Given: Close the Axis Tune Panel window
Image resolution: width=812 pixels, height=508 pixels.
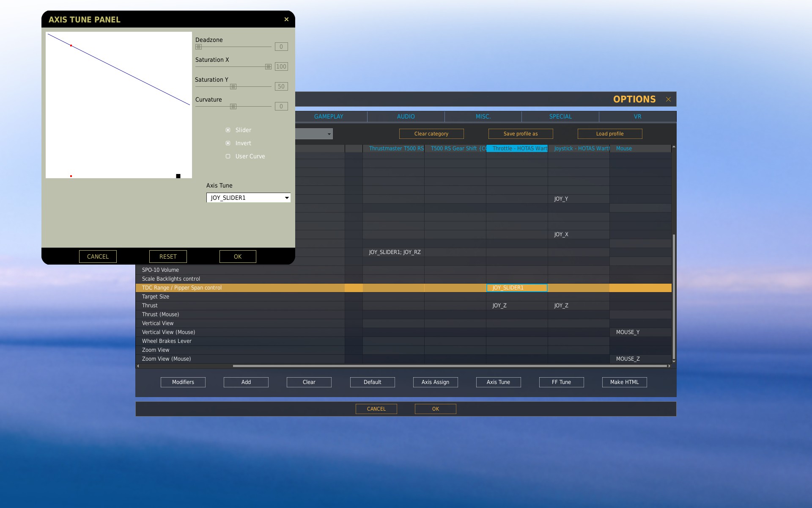Looking at the screenshot, I should (x=286, y=19).
